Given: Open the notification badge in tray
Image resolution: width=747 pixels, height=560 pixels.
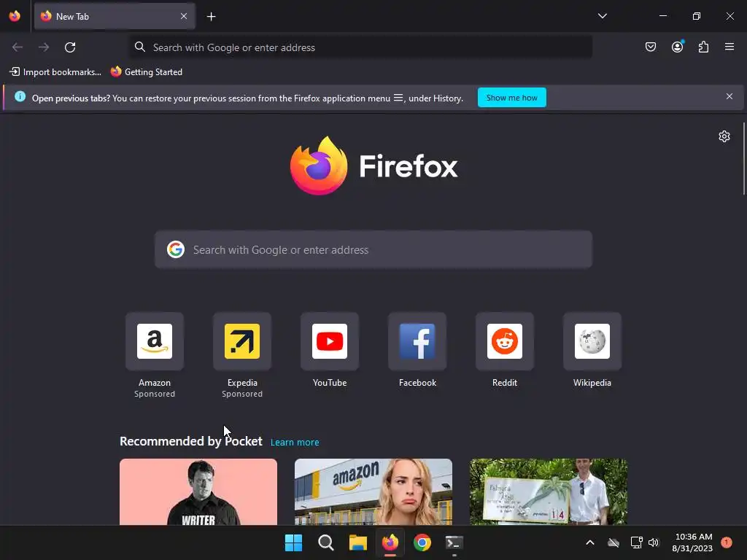Looking at the screenshot, I should 727,542.
